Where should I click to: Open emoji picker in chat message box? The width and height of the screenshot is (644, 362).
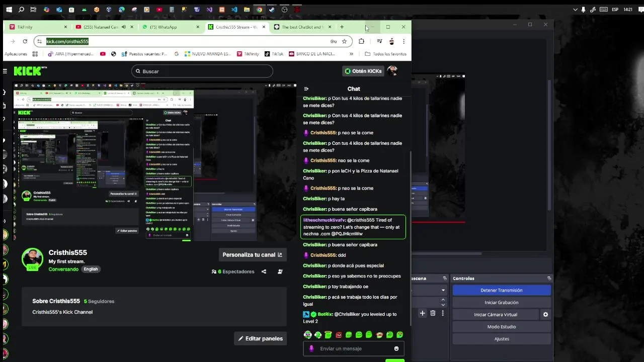coord(396,348)
